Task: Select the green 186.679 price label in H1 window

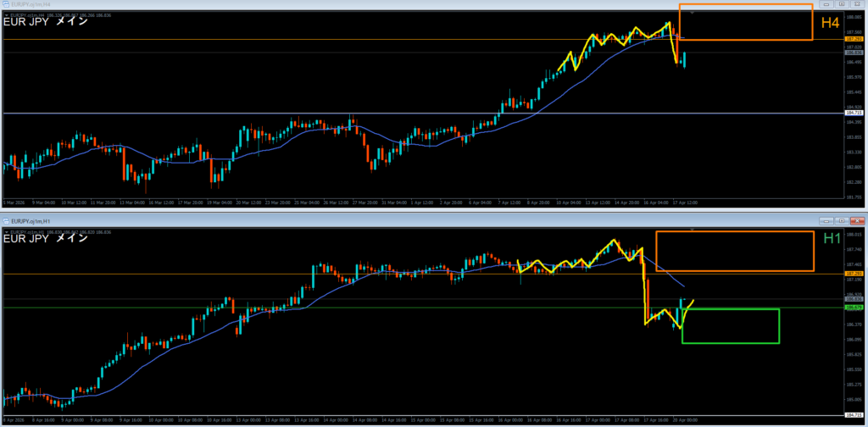Action: point(853,307)
